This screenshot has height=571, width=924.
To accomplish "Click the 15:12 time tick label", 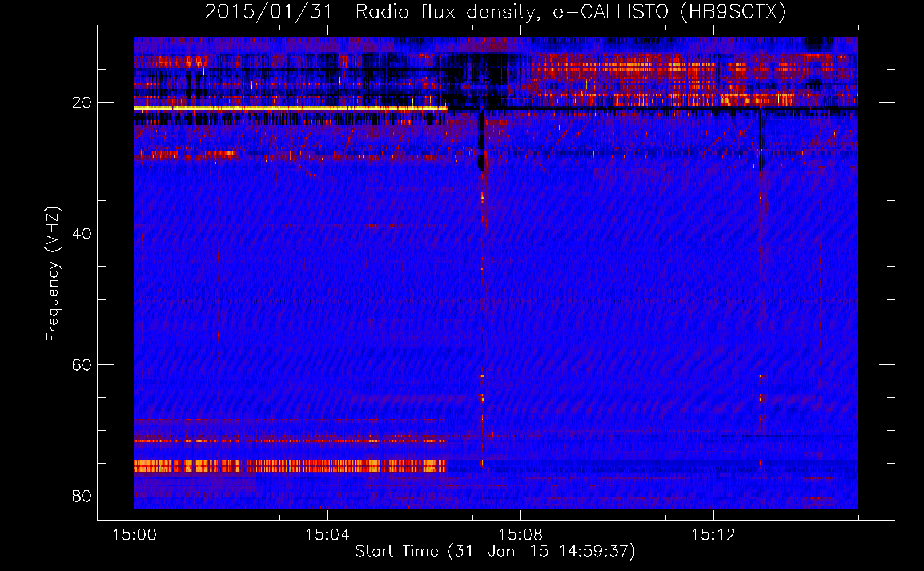I will point(713,535).
